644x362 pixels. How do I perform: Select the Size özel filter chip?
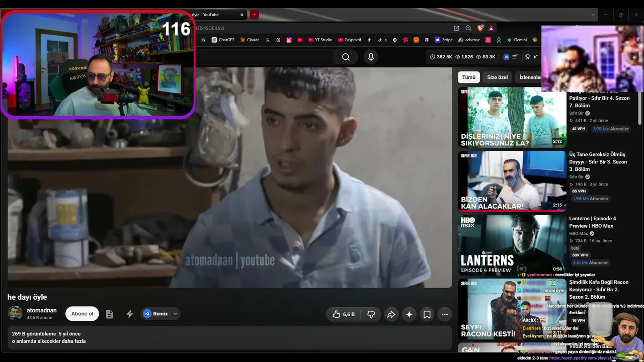click(x=497, y=77)
